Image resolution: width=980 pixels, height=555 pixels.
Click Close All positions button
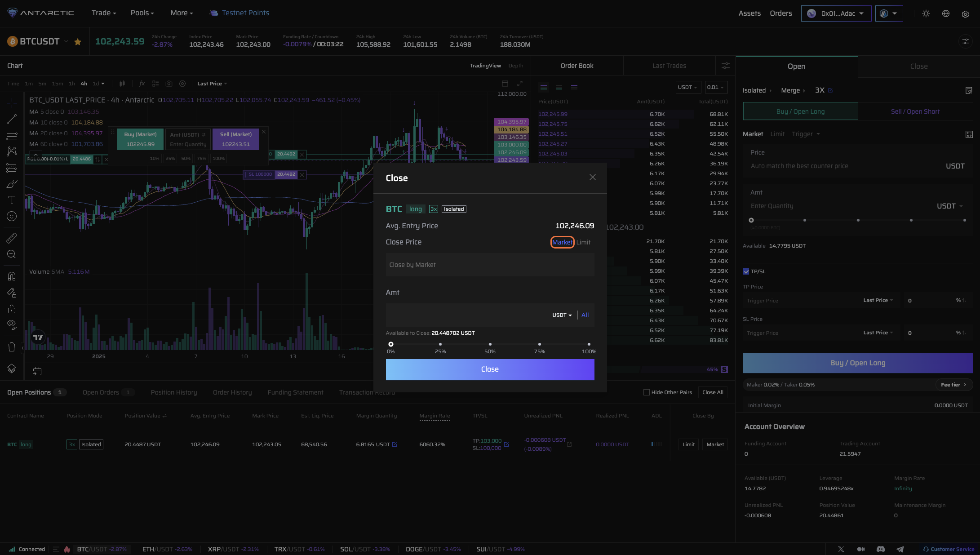click(713, 392)
